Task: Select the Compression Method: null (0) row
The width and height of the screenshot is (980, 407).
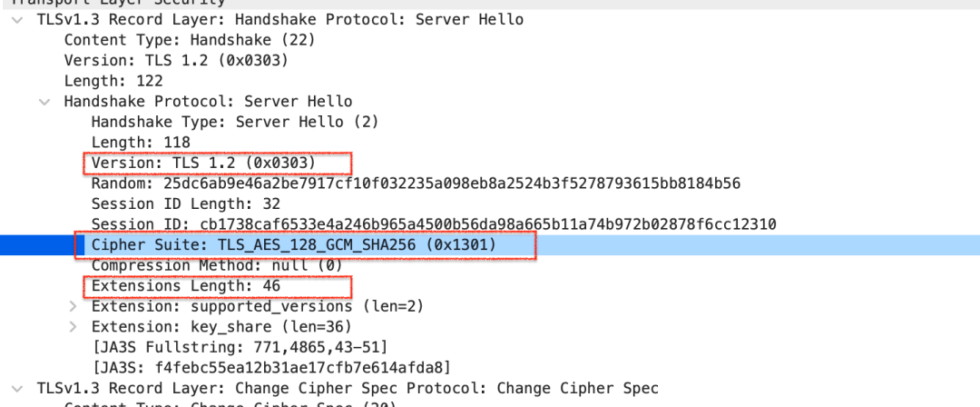Action: click(217, 265)
